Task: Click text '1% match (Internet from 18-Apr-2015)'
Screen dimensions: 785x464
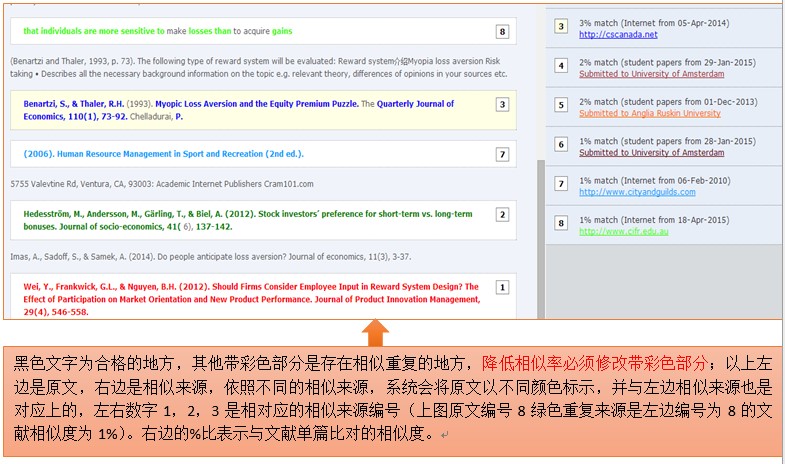Action: pos(654,220)
